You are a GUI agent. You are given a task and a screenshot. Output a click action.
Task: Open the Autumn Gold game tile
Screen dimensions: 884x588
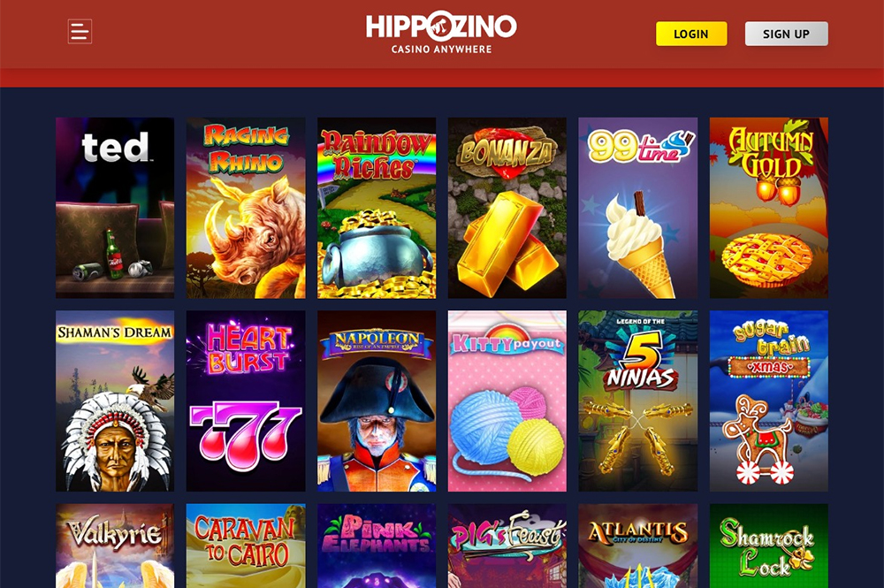[x=769, y=208]
